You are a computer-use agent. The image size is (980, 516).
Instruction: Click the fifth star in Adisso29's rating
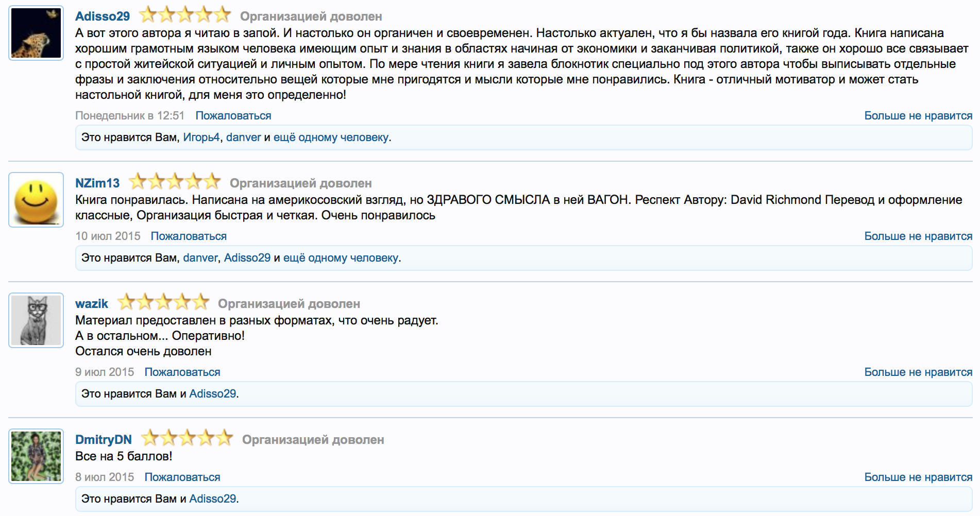(222, 14)
